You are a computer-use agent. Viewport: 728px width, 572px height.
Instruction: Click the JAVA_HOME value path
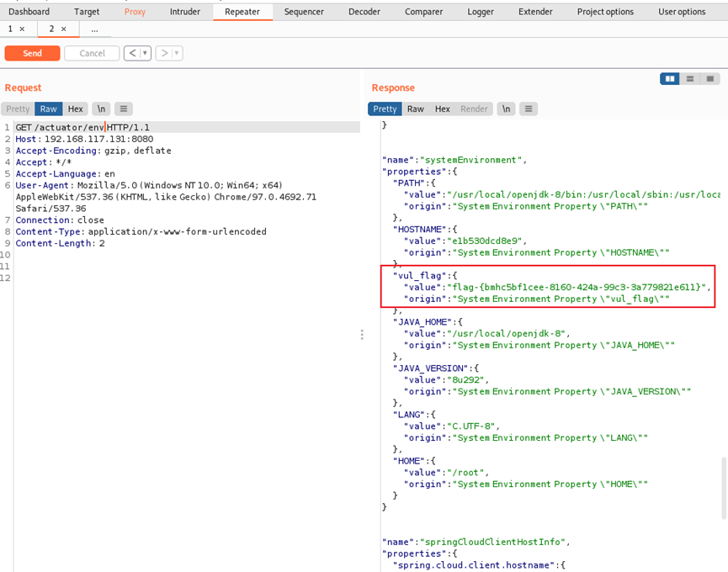(x=506, y=334)
